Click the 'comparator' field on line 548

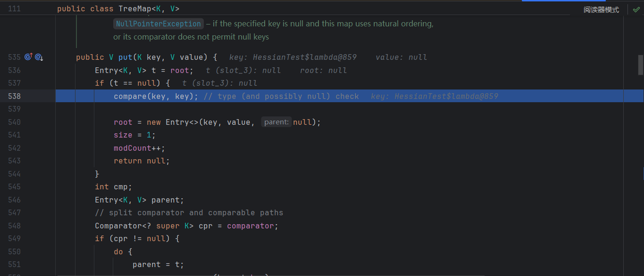pyautogui.click(x=250, y=226)
